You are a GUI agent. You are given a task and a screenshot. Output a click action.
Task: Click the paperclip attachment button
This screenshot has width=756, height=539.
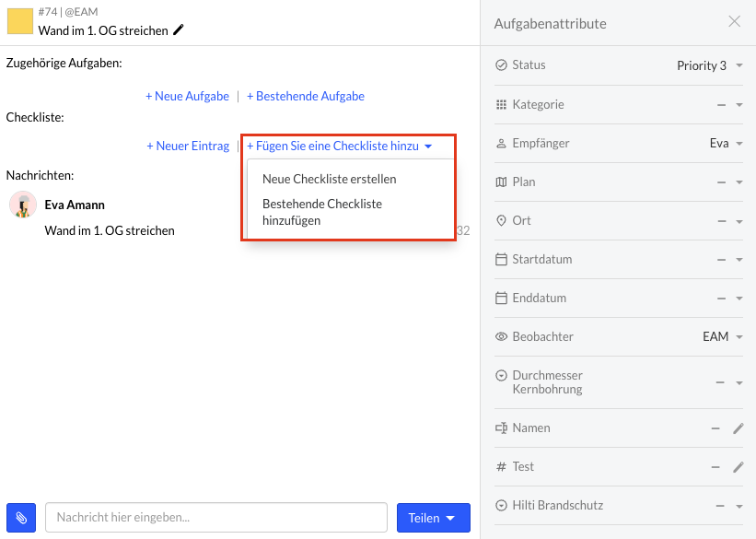(x=21, y=518)
